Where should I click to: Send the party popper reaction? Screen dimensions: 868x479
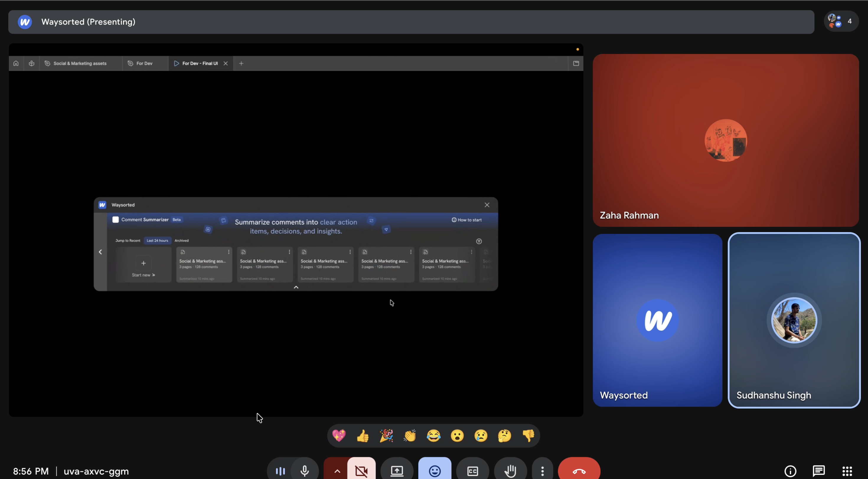[x=386, y=436]
